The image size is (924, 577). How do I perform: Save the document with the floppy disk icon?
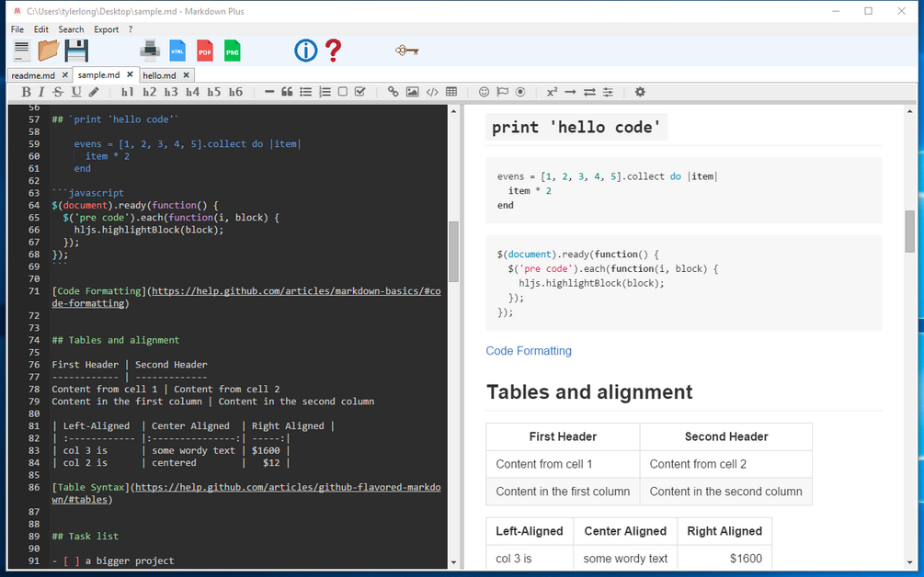[x=76, y=51]
